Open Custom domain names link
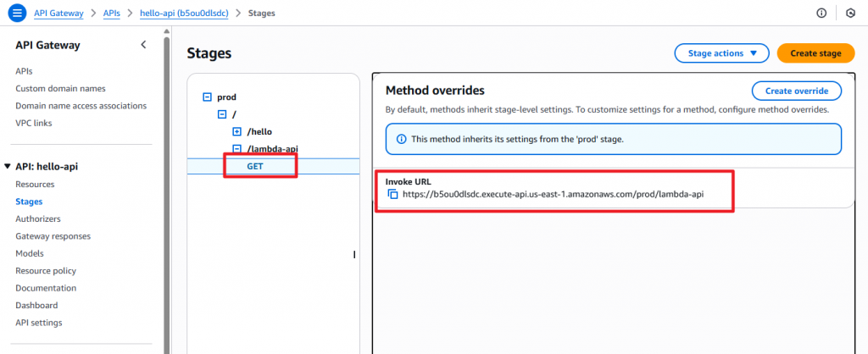The height and width of the screenshot is (354, 868). pos(60,88)
